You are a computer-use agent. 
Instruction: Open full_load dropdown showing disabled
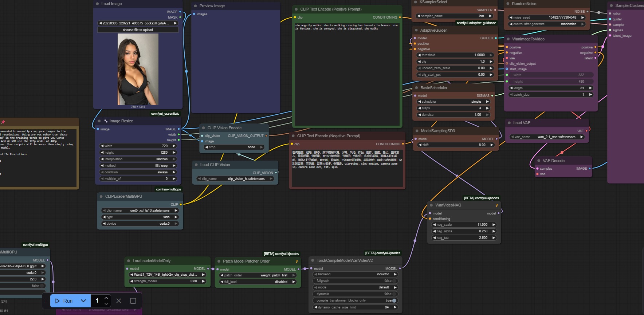point(258,282)
